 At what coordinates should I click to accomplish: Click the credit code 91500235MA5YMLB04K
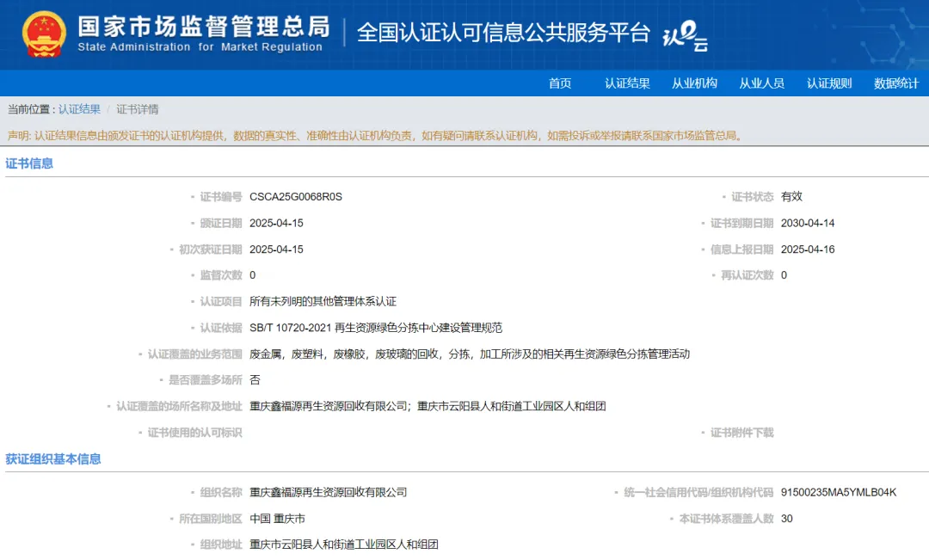[x=839, y=493]
